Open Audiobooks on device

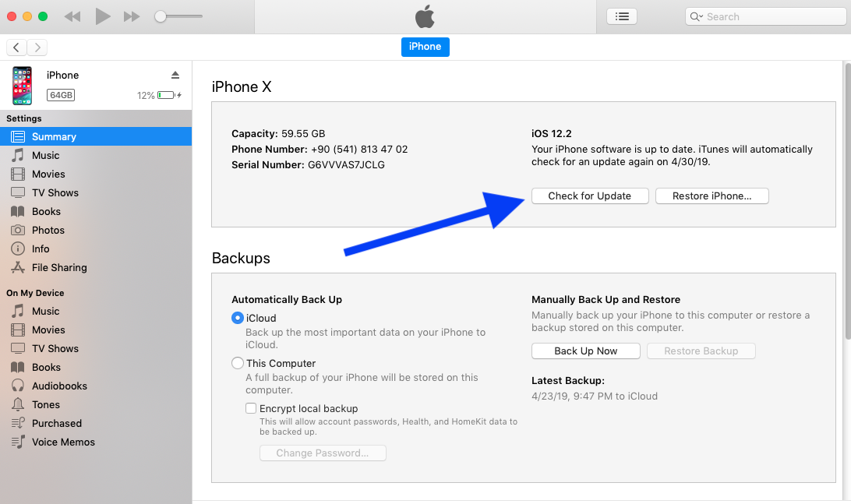tap(96, 386)
